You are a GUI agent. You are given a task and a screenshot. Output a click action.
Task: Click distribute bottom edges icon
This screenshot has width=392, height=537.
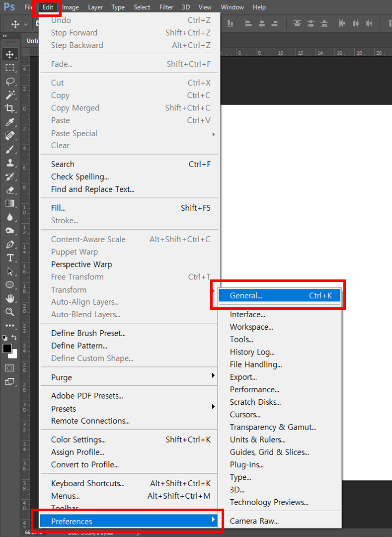pos(324,23)
